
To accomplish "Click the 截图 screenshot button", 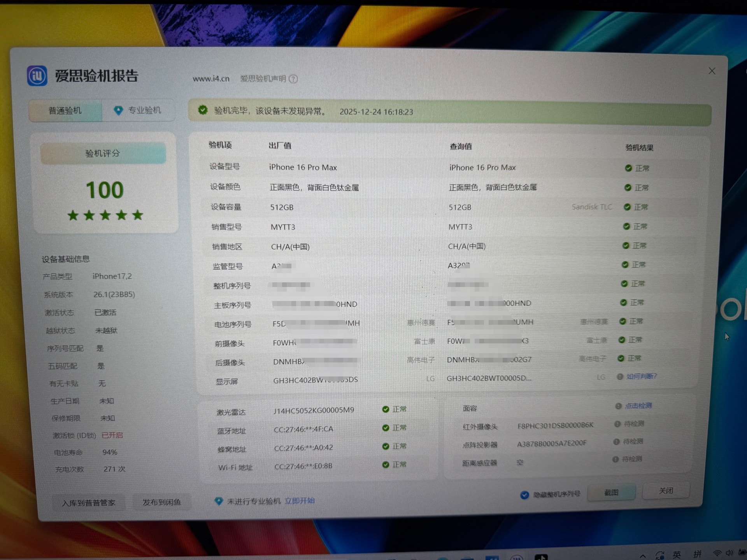I will click(x=611, y=492).
